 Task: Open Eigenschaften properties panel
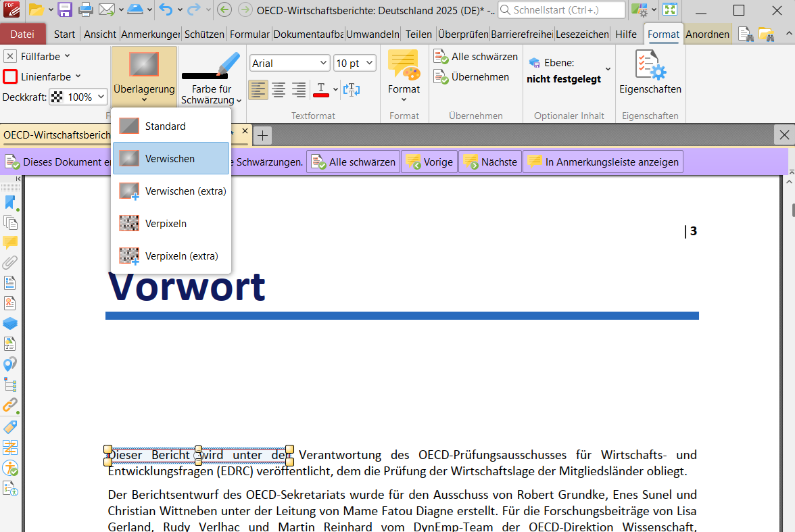click(x=650, y=73)
